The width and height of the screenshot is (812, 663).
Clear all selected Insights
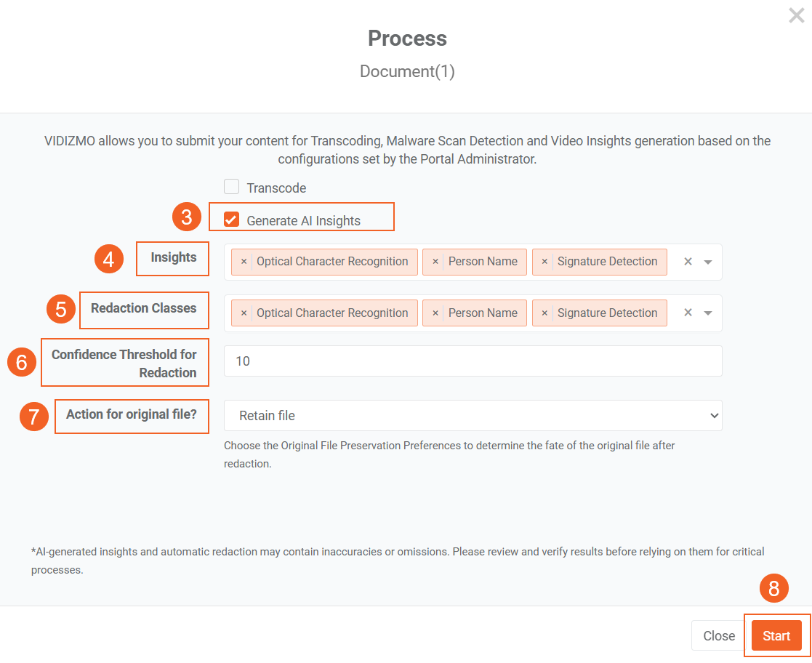688,262
